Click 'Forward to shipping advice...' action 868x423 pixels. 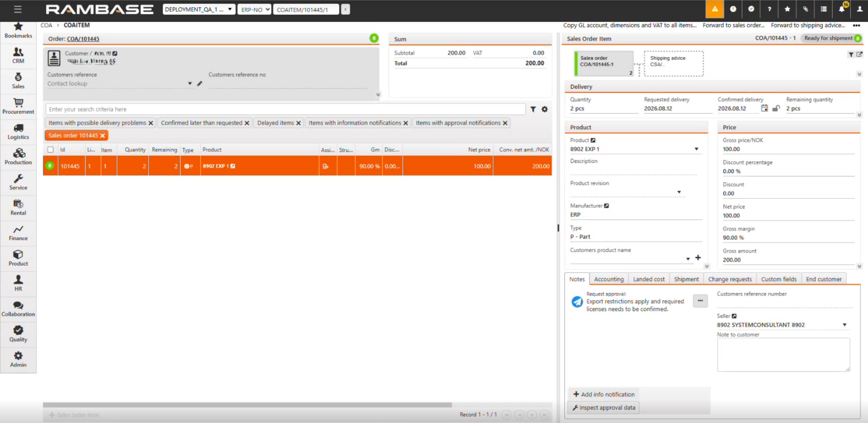tap(808, 25)
